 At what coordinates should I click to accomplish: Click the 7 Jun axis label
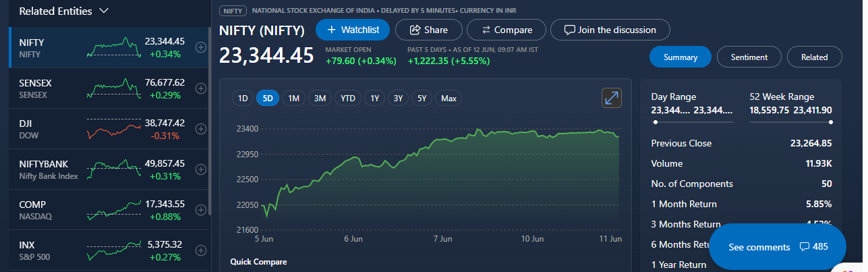tap(442, 239)
